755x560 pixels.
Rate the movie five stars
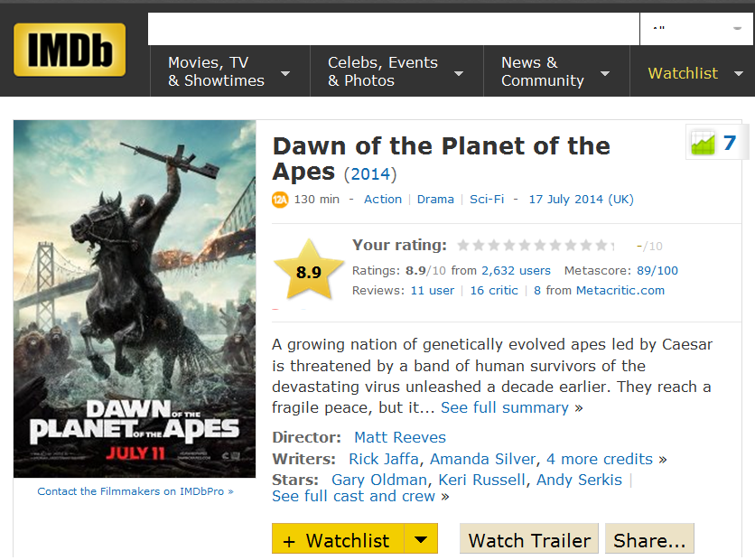(x=525, y=246)
